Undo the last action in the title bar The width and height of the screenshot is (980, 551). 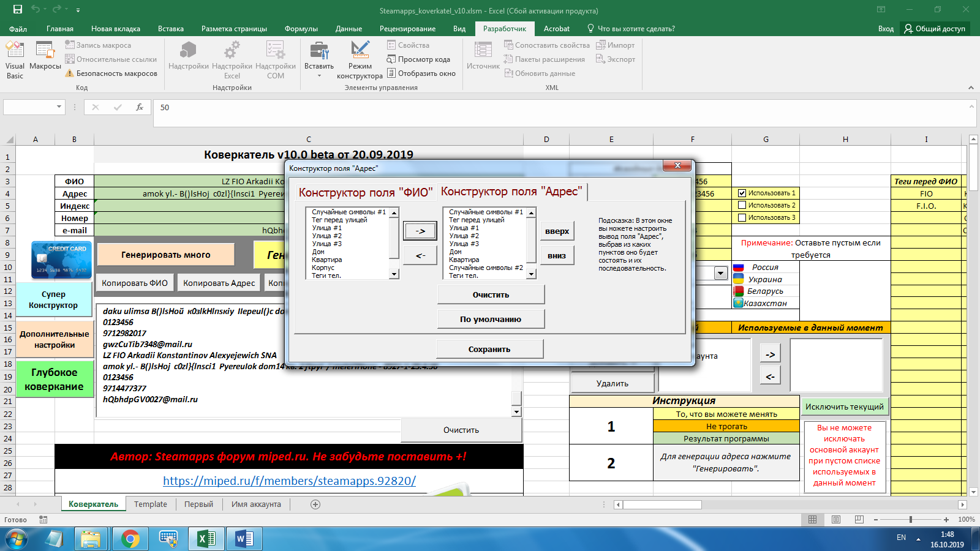[x=36, y=9]
